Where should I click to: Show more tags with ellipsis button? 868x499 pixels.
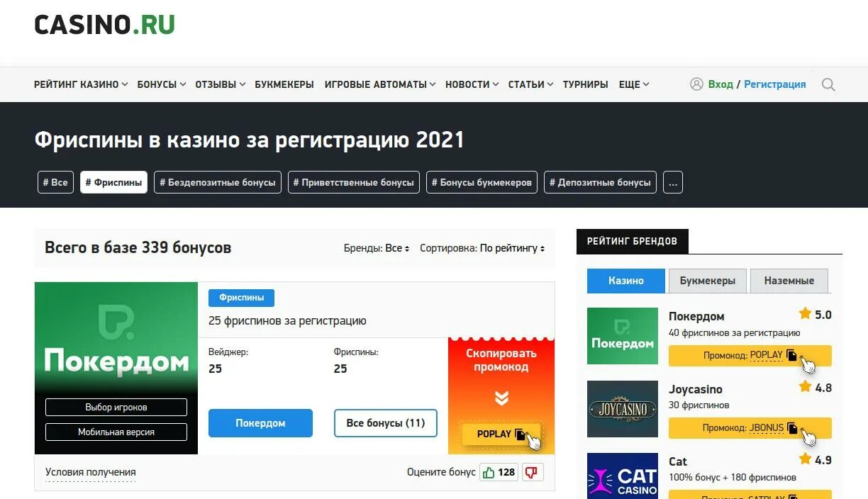click(673, 182)
